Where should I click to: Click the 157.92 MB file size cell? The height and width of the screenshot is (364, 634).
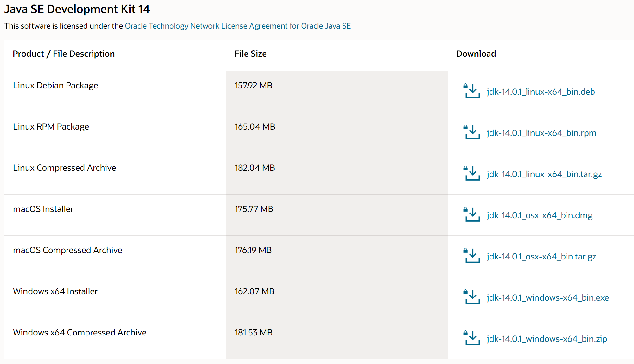[x=253, y=86]
